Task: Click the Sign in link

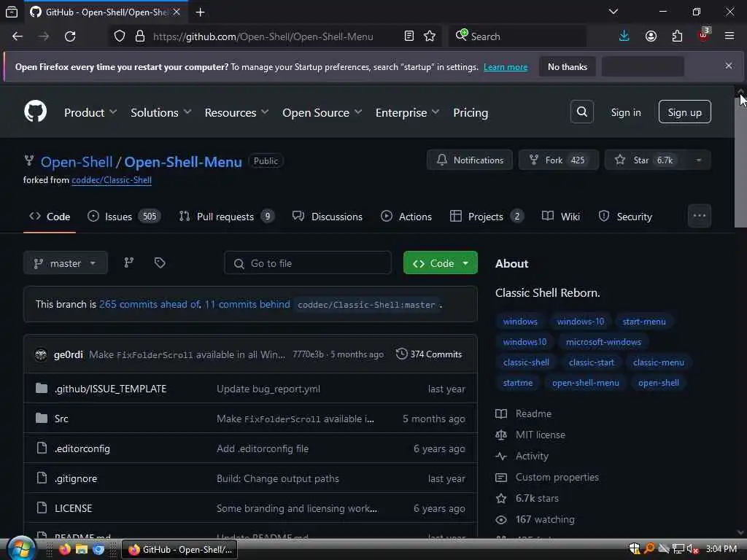Action: 626,112
